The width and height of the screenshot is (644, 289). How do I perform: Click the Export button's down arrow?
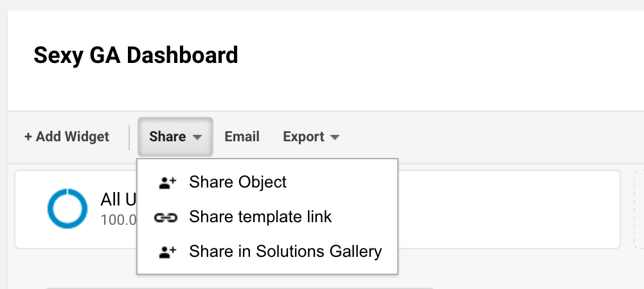point(335,137)
